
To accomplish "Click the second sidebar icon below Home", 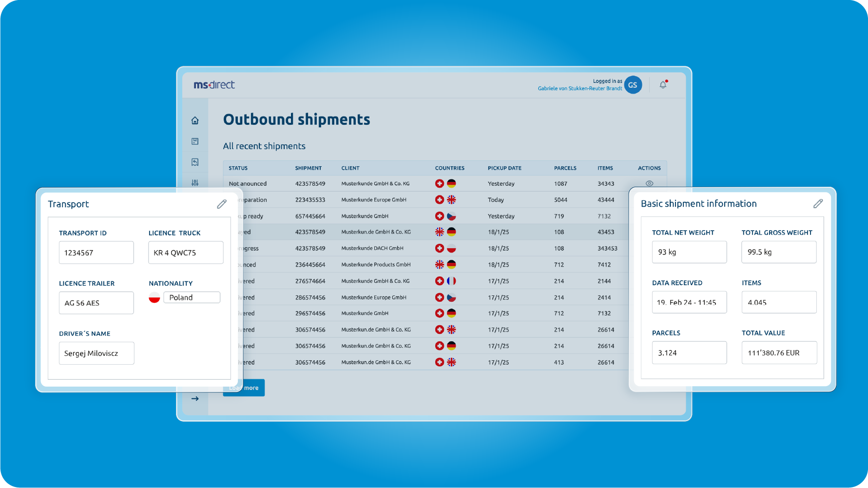I will pyautogui.click(x=195, y=141).
